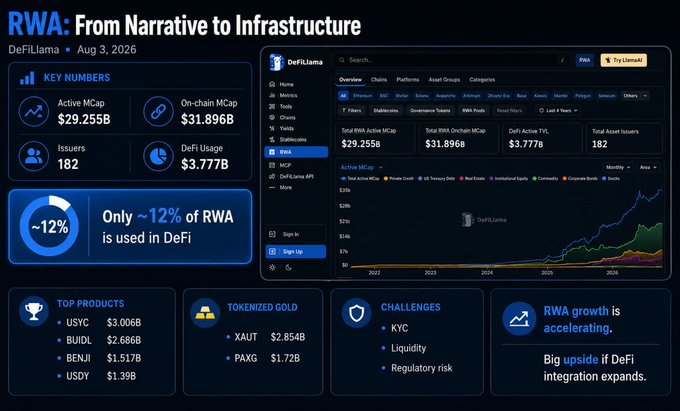Select the All chains chip
Image resolution: width=680 pixels, height=411 pixels.
343,96
